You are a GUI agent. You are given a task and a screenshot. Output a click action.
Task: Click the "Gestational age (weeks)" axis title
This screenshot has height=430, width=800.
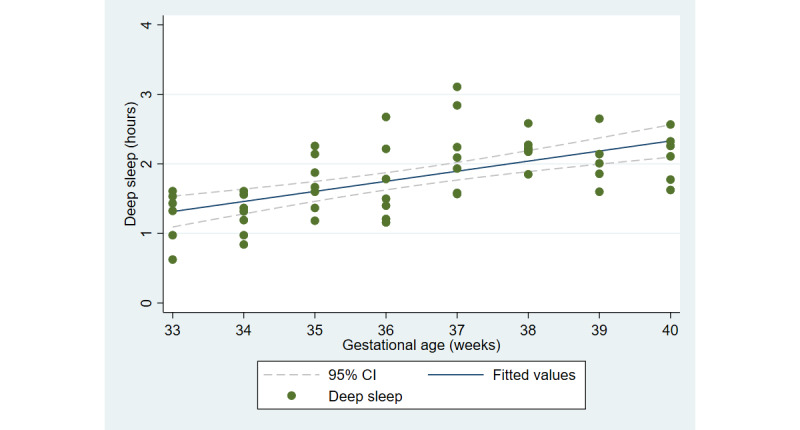click(421, 345)
